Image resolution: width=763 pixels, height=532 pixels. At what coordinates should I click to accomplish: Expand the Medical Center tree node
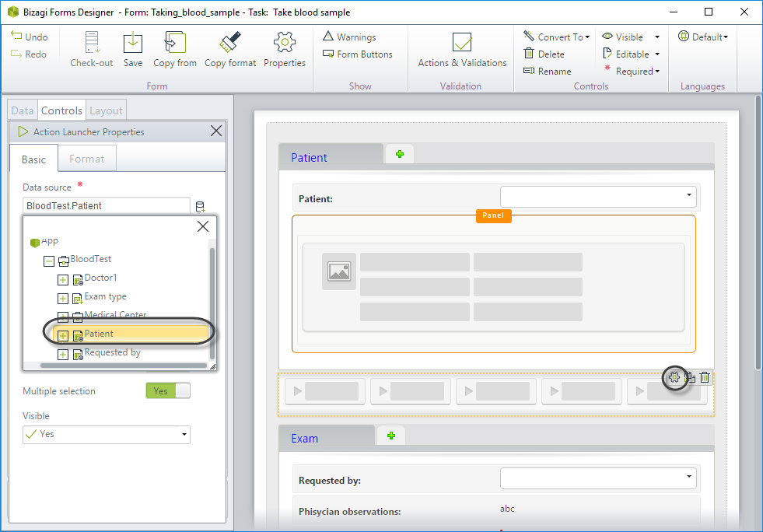[63, 317]
